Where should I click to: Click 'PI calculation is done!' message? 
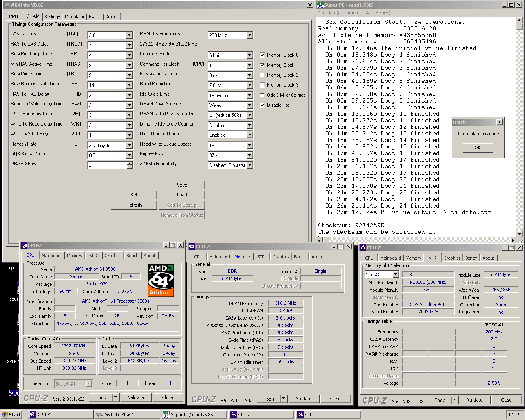479,134
